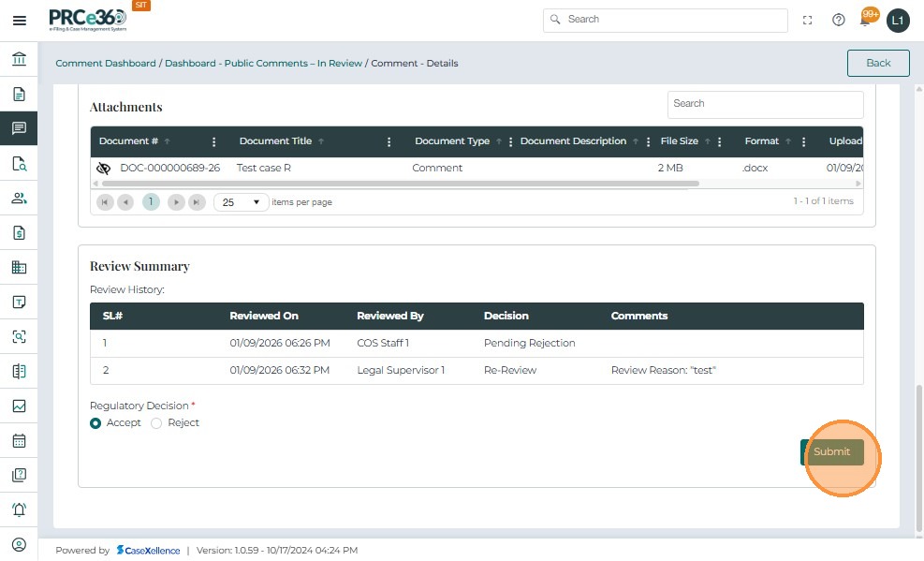The height and width of the screenshot is (561, 924).
Task: Click Dashboard - Public Comments – In Review breadcrumb
Action: 263,63
